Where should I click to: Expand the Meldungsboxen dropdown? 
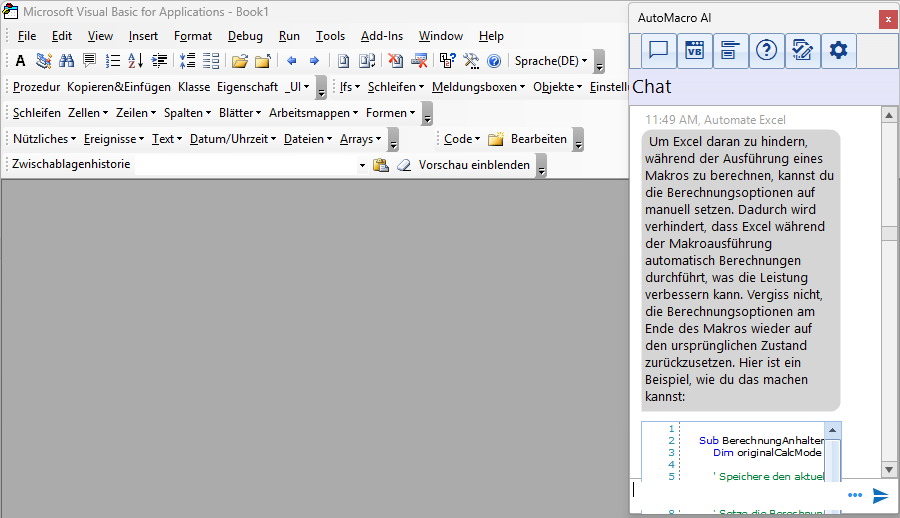coord(478,87)
